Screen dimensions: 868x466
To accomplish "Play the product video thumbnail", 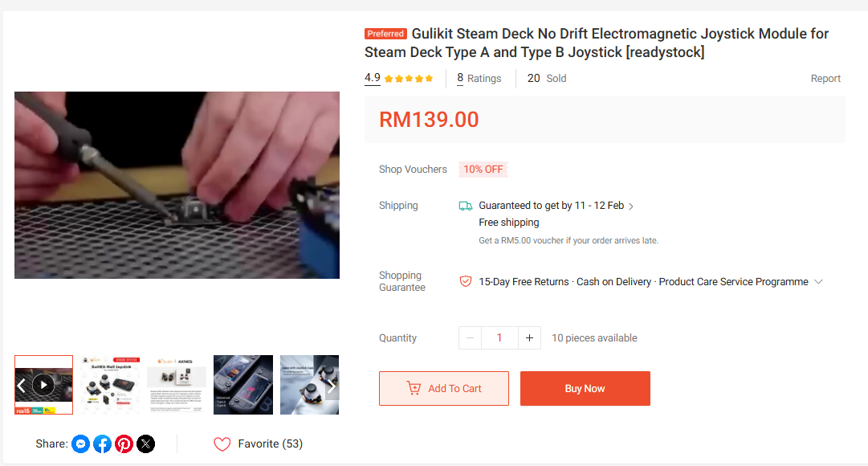I will point(43,385).
